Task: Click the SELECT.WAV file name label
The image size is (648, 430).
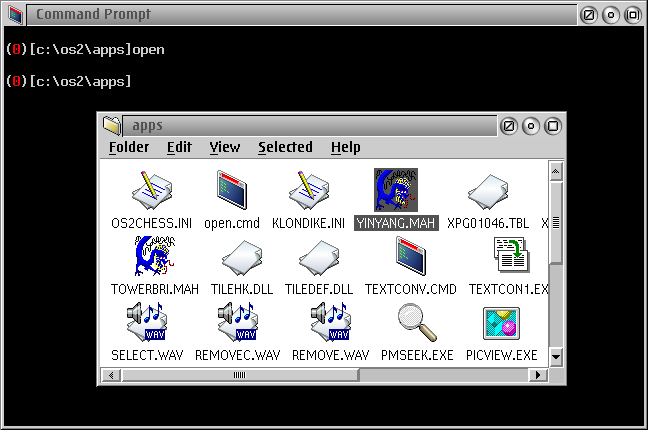Action: pyautogui.click(x=147, y=355)
